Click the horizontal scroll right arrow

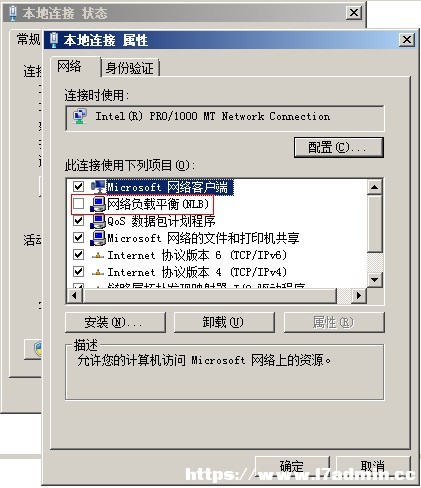click(359, 296)
